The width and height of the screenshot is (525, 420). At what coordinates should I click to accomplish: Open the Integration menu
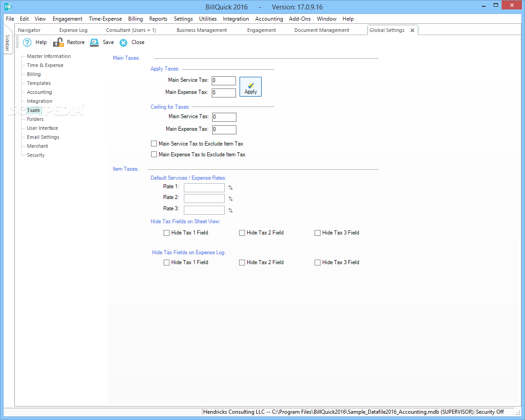click(x=236, y=19)
